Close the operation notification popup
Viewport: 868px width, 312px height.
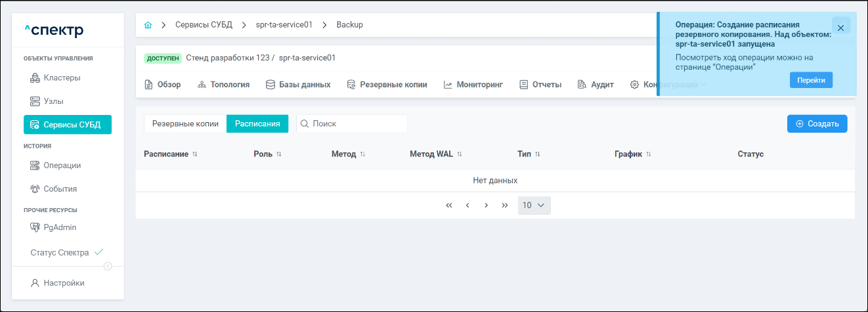(840, 28)
